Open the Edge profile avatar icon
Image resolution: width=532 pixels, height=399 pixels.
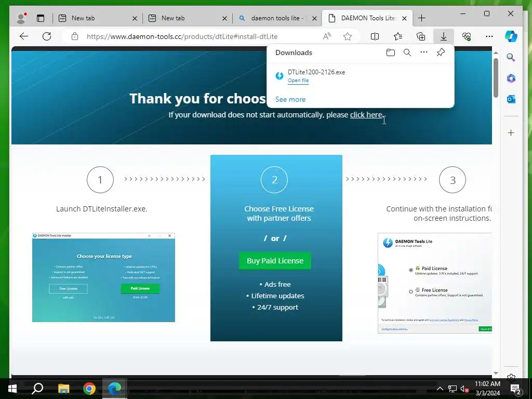(x=22, y=18)
